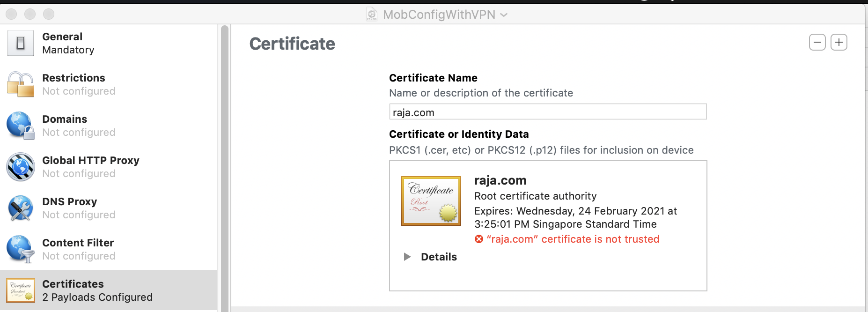Viewport: 868px width, 312px height.
Task: Click the General payload light switch icon
Action: 21,43
